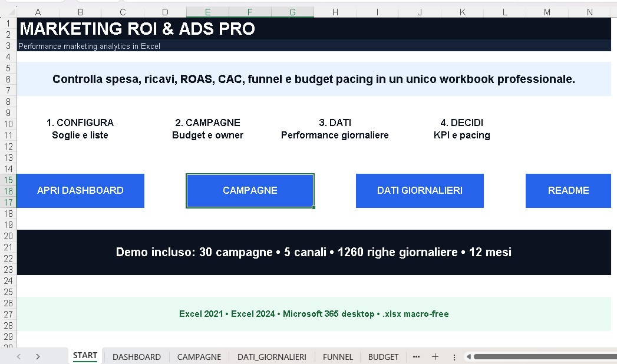This screenshot has height=364, width=617.
Task: Click the tab bar vertical dots handle
Action: coord(454,357)
